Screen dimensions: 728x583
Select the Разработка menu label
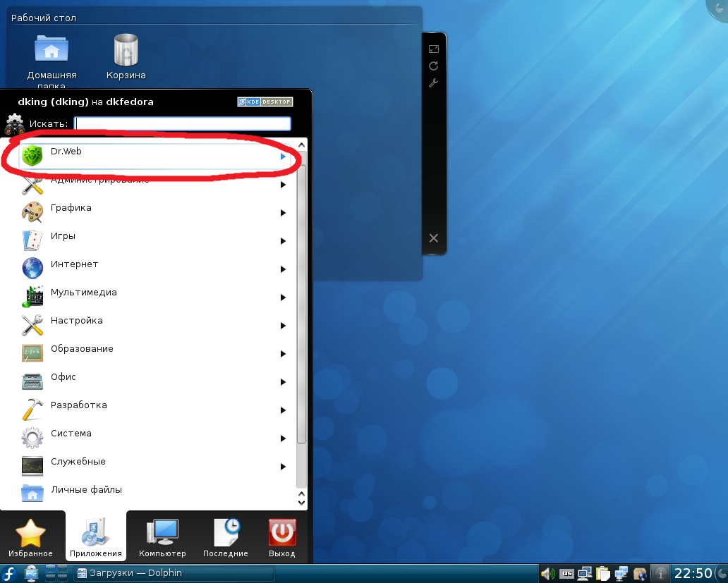78,405
